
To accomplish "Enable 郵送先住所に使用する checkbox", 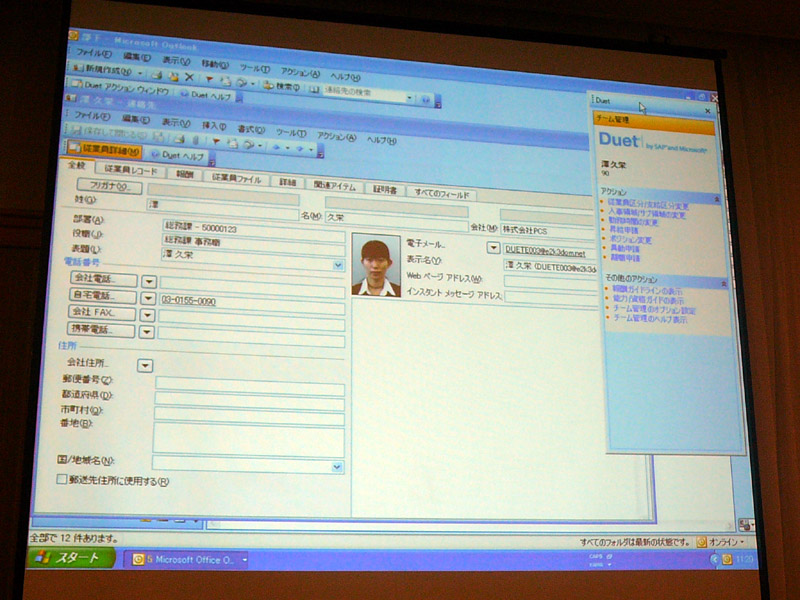I will pyautogui.click(x=62, y=480).
